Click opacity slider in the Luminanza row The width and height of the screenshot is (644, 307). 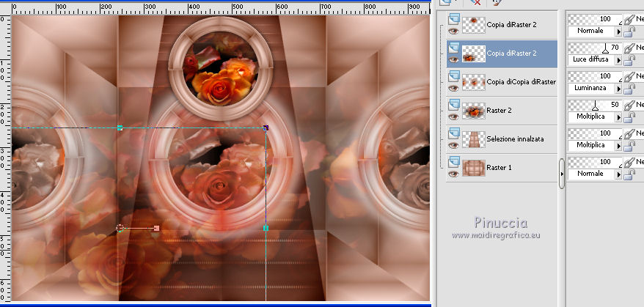click(x=595, y=77)
